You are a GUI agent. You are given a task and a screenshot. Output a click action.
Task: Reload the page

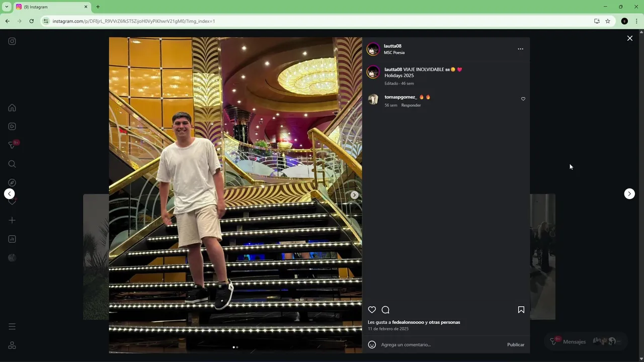click(31, 21)
